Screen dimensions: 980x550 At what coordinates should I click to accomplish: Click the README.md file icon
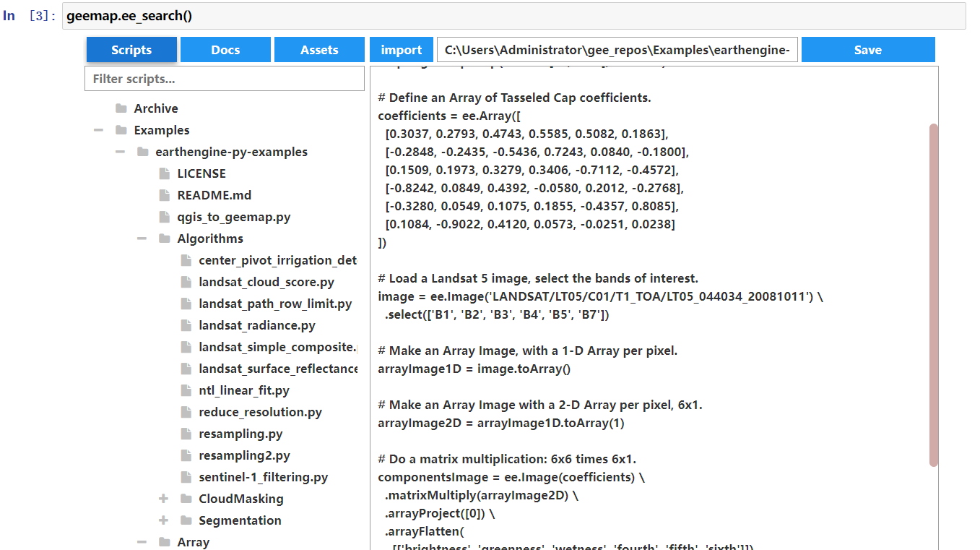coord(165,195)
